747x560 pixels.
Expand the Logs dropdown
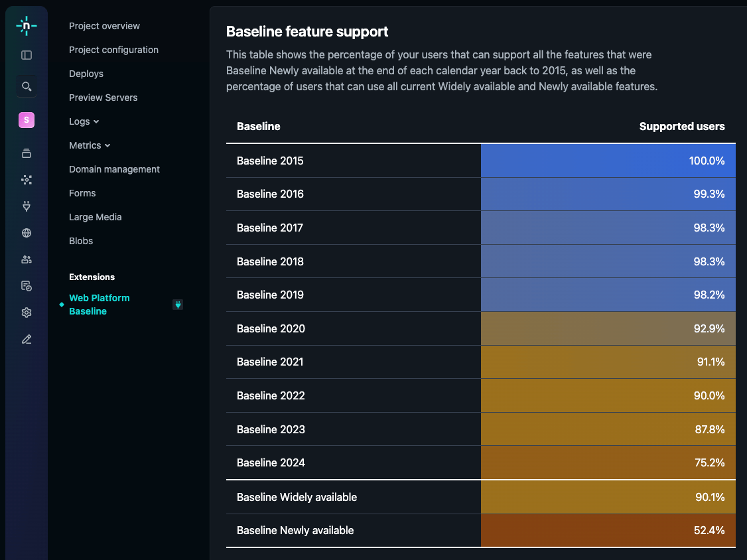pos(84,121)
